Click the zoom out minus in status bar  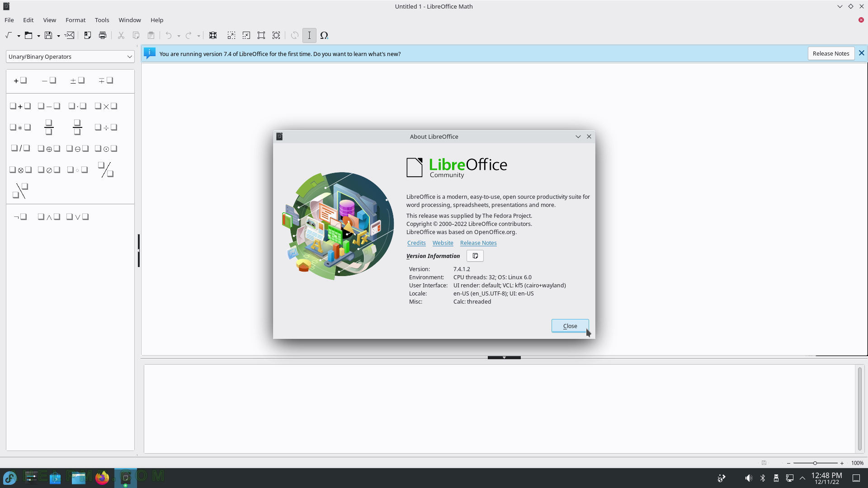[788, 463]
